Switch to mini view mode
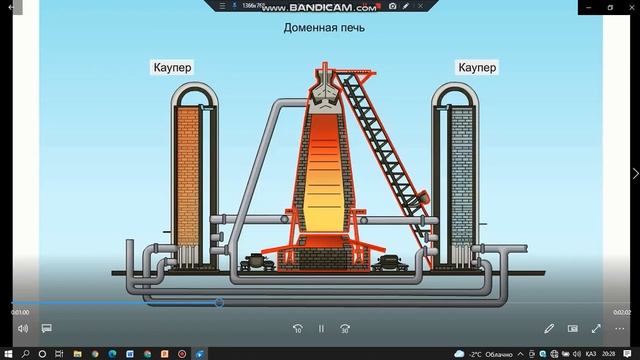Image resolution: width=640 pixels, height=360 pixels. [573, 328]
